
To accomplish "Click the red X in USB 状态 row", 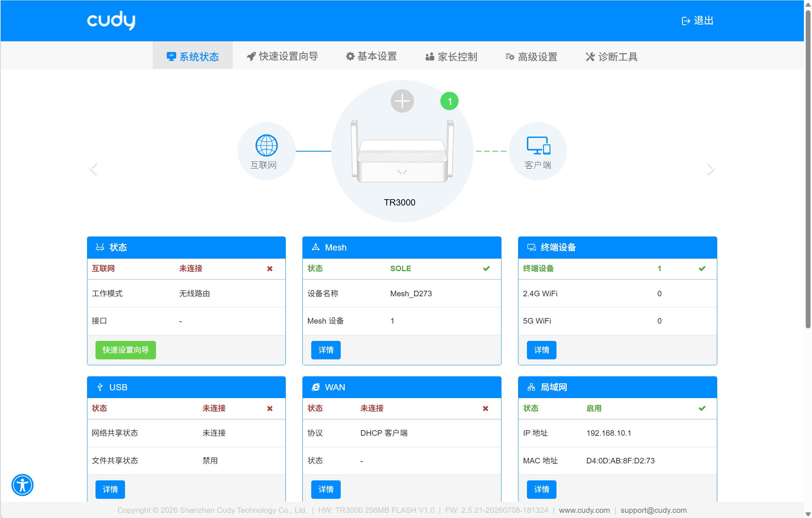I will tap(270, 408).
